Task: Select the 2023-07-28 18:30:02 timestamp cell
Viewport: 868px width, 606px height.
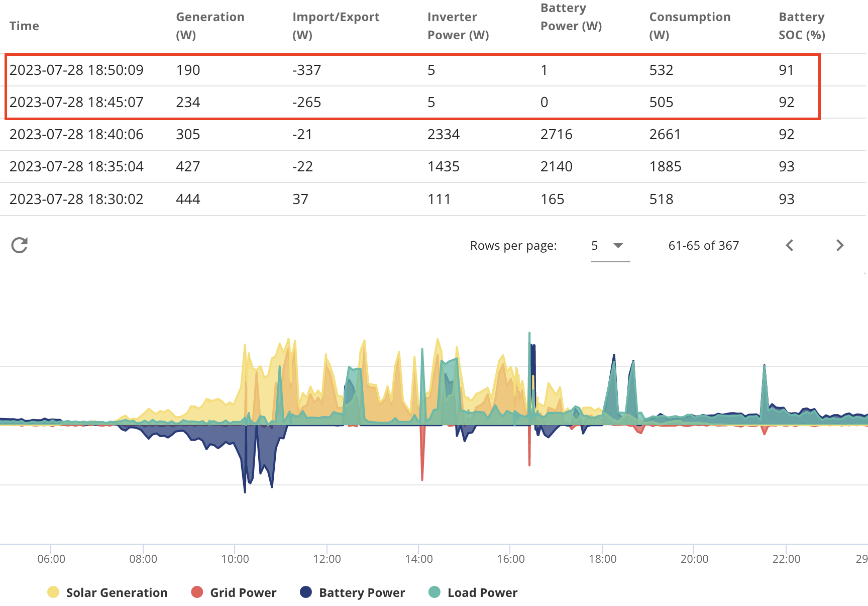Action: point(76,199)
